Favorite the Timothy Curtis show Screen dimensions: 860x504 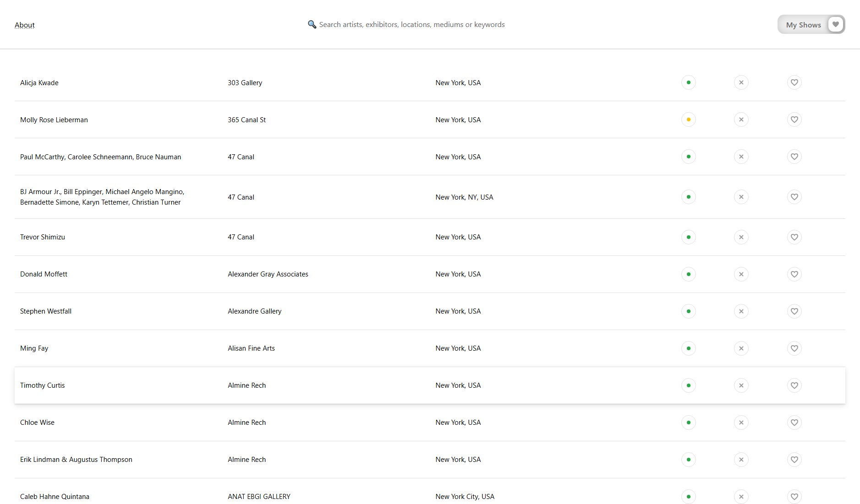point(794,385)
